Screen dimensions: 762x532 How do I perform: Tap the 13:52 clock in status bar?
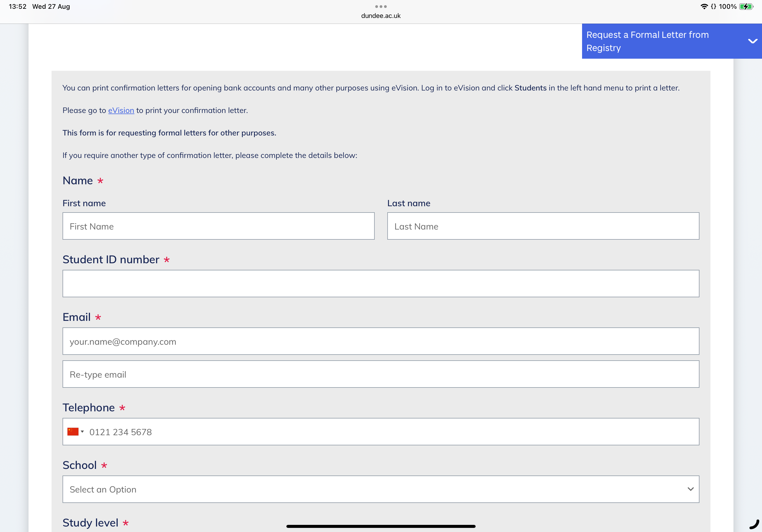pyautogui.click(x=17, y=7)
